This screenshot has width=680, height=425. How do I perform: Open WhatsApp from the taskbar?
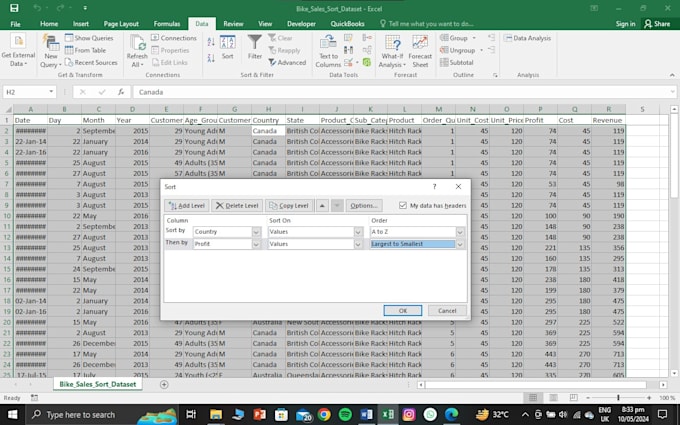[x=430, y=415]
